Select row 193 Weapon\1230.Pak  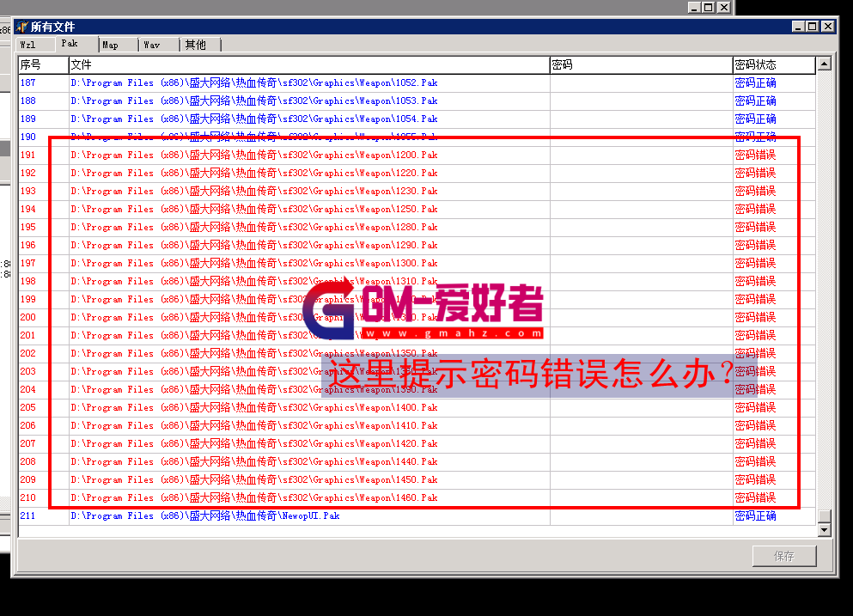tap(417, 191)
